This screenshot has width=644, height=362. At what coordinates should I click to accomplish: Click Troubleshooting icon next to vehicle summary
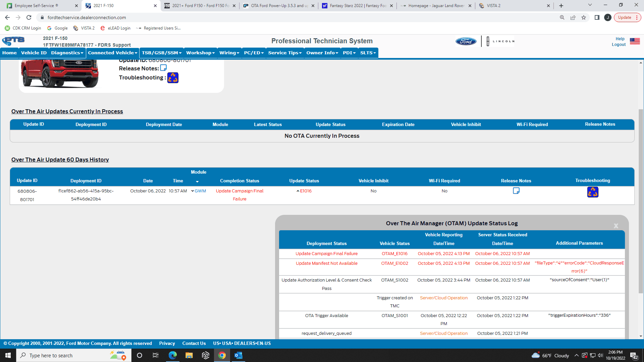click(173, 78)
